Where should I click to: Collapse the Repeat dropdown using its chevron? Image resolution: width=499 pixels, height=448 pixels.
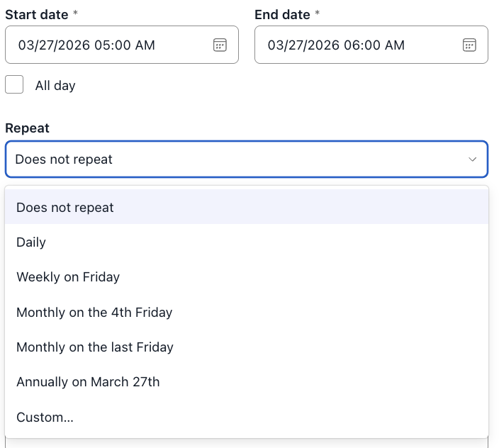point(473,159)
